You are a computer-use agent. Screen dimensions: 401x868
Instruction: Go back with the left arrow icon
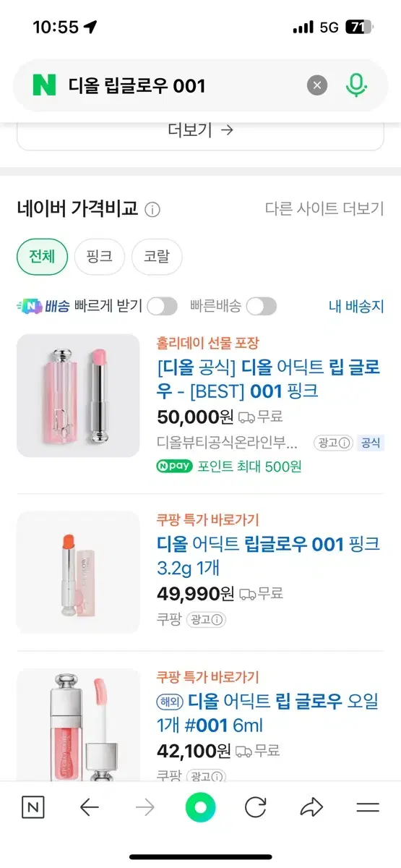point(90,807)
